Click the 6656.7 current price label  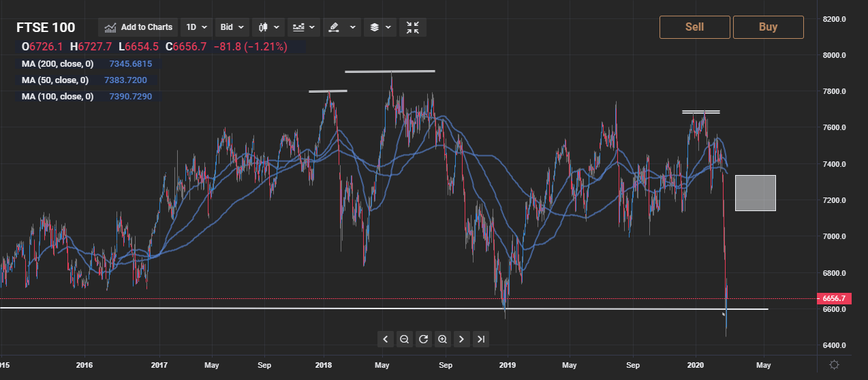click(834, 298)
